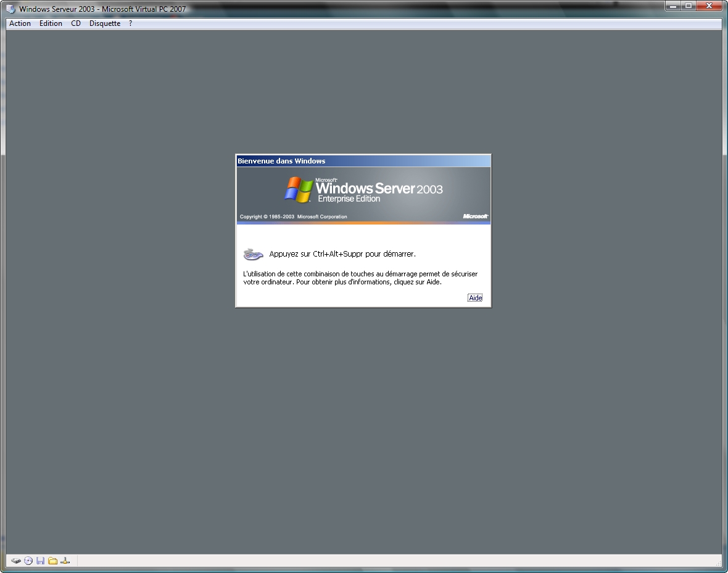Click the floppy disk status icon
Image resolution: width=728 pixels, height=573 pixels.
(x=40, y=561)
